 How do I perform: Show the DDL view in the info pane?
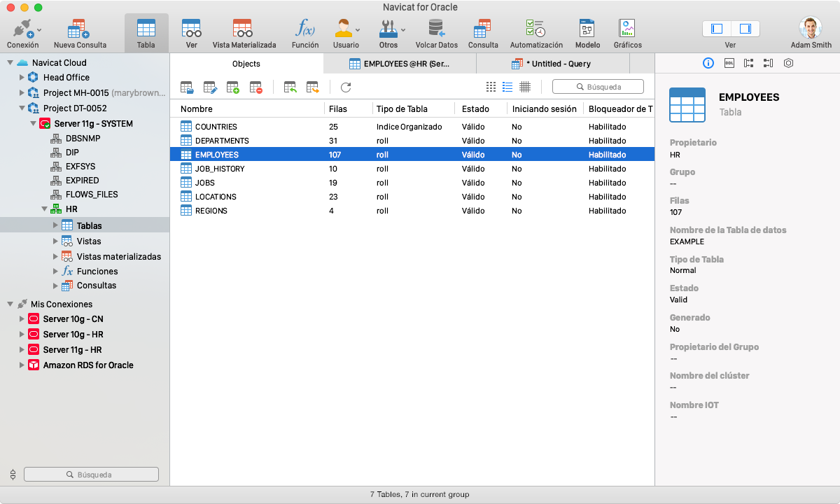click(x=728, y=63)
